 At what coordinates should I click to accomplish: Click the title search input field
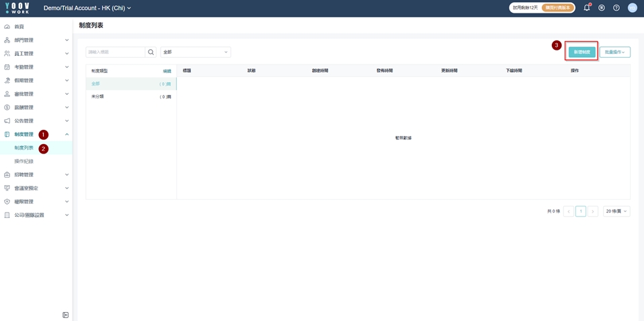point(115,52)
